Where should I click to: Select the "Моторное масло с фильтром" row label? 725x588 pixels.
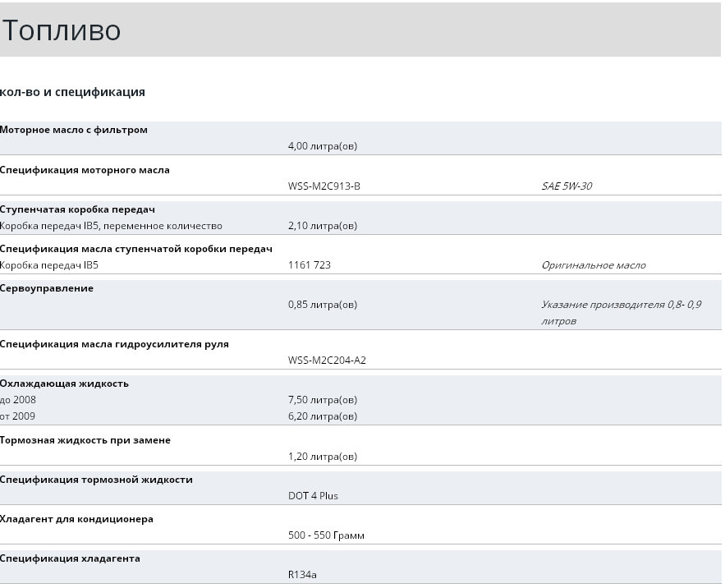74,130
